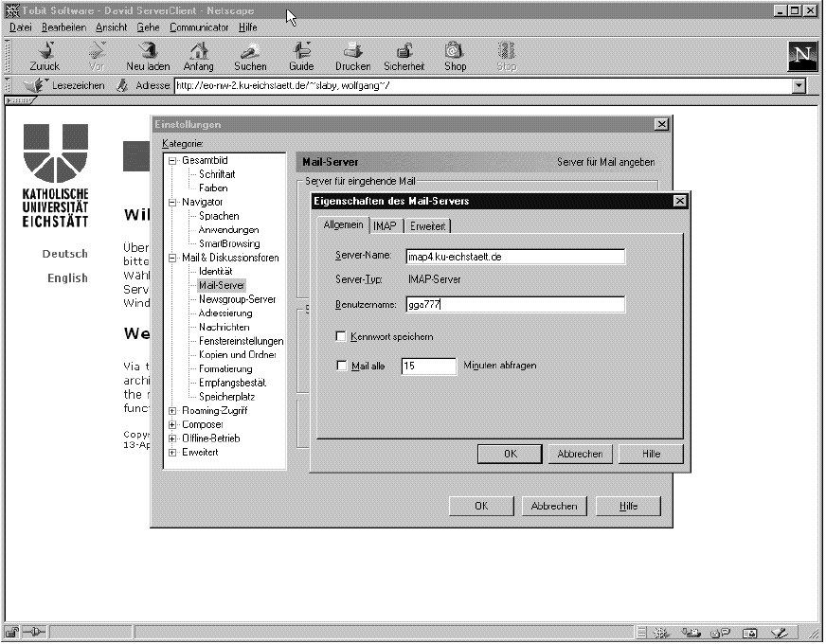Go to Anfang (home) page icon

(x=199, y=50)
